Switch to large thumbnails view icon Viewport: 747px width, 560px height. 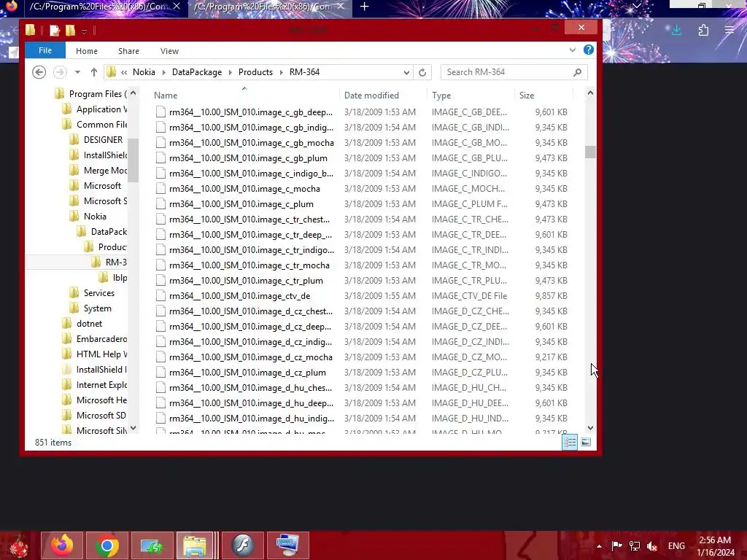(x=586, y=442)
